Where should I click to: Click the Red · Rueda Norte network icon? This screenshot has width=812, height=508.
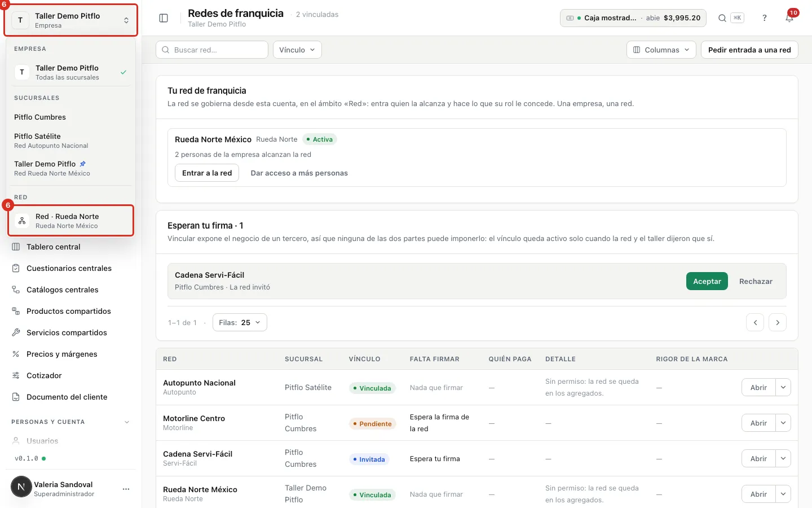(x=22, y=221)
